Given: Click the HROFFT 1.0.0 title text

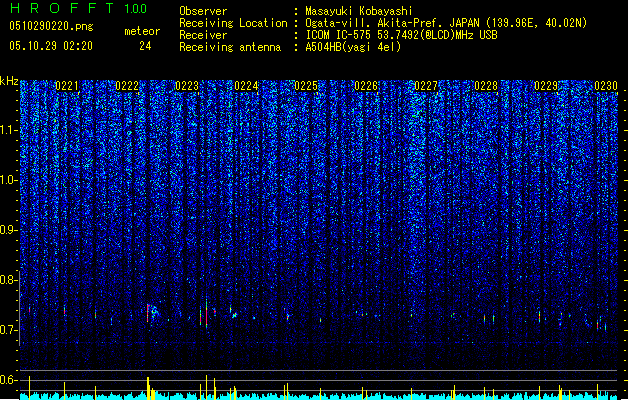Looking at the screenshot, I should pos(78,8).
